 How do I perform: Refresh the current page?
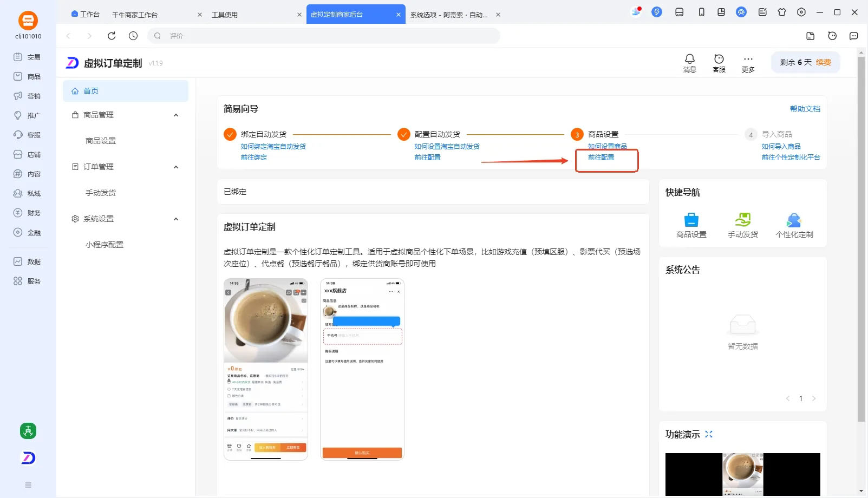(x=112, y=36)
